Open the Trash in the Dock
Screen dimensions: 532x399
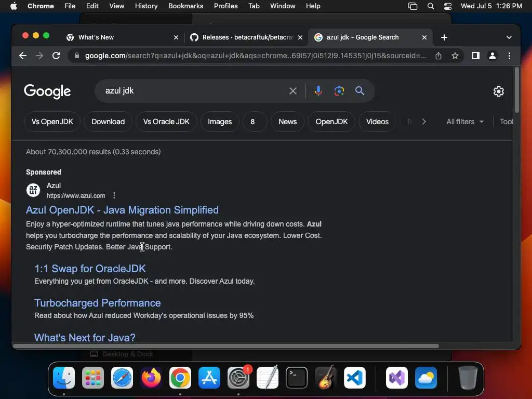click(468, 378)
